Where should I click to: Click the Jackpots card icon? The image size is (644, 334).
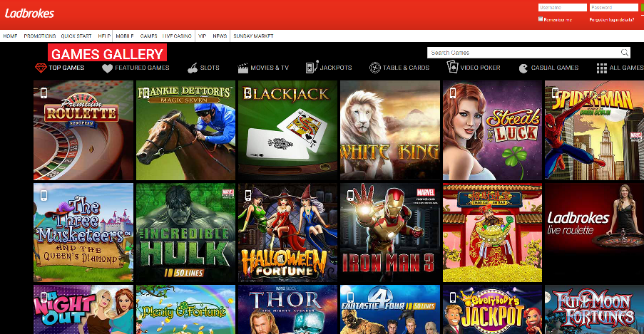click(312, 67)
